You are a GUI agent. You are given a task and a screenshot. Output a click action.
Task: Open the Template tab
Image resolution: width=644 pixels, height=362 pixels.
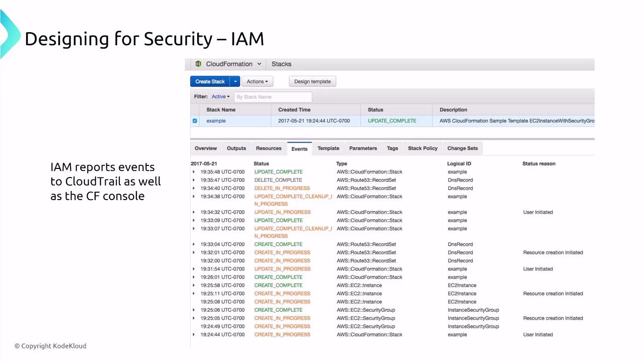click(329, 148)
